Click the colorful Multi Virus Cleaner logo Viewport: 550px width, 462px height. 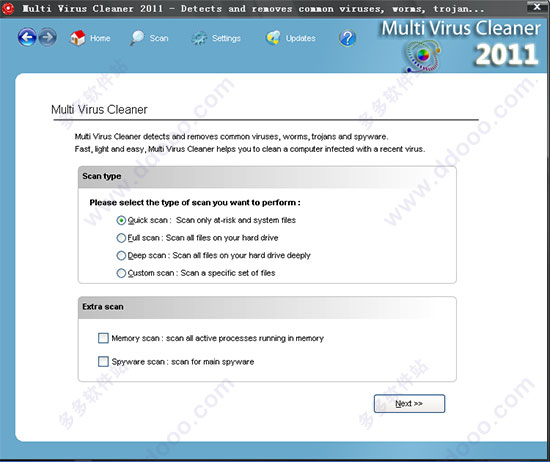[422, 56]
